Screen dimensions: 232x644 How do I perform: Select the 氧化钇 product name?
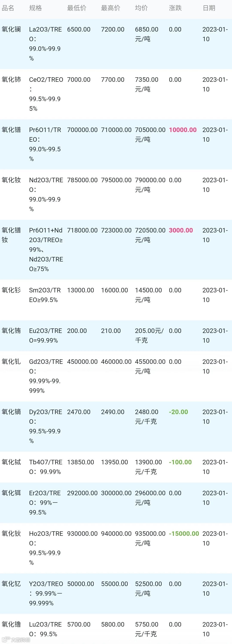coord(11,584)
